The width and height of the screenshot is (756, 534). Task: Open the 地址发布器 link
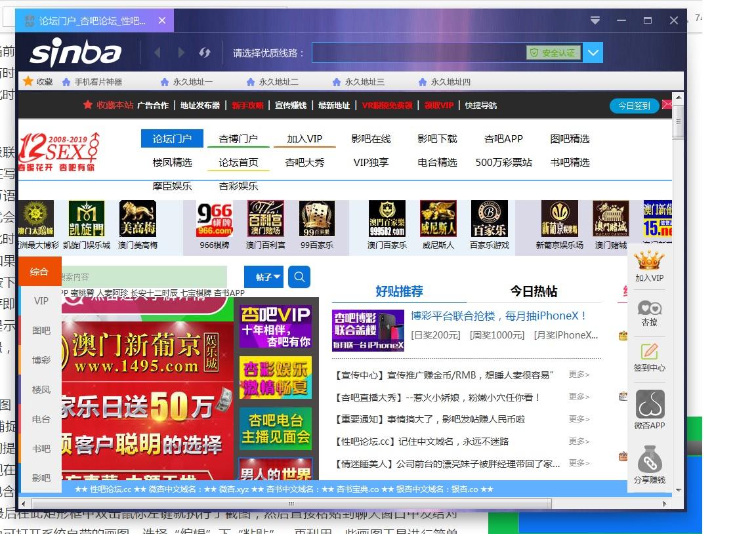point(200,105)
